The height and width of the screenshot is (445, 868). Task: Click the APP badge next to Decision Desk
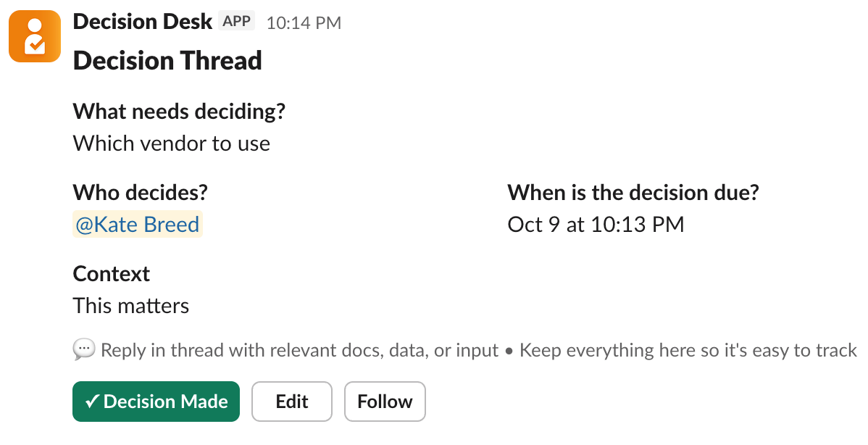point(236,22)
